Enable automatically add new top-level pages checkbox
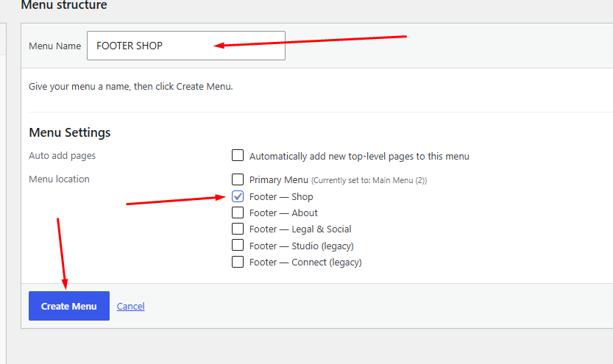The width and height of the screenshot is (613, 364). [x=238, y=155]
